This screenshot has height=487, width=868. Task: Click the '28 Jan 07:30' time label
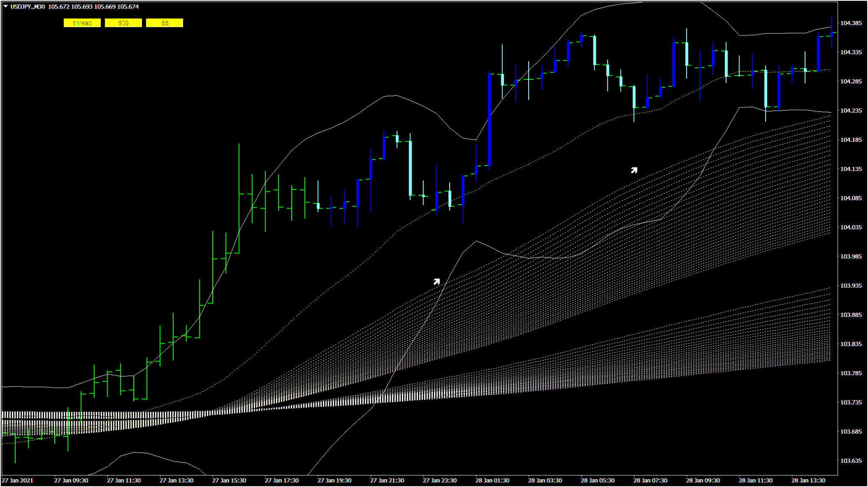(650, 480)
